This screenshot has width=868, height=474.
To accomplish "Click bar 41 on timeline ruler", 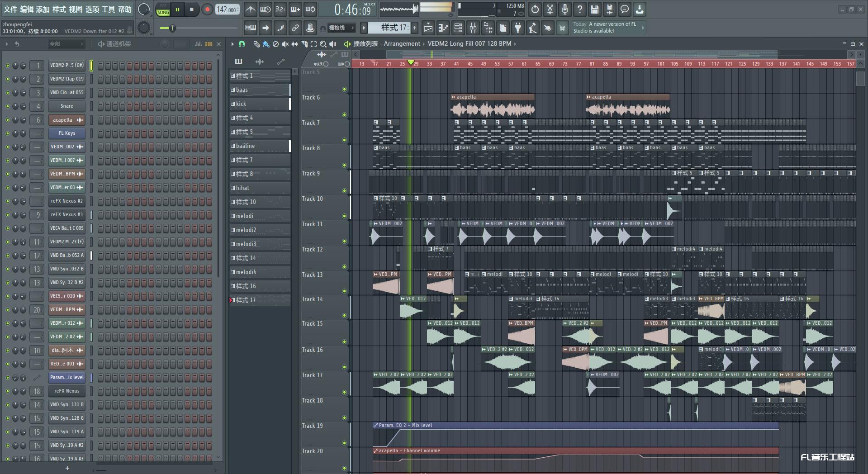I will (456, 64).
